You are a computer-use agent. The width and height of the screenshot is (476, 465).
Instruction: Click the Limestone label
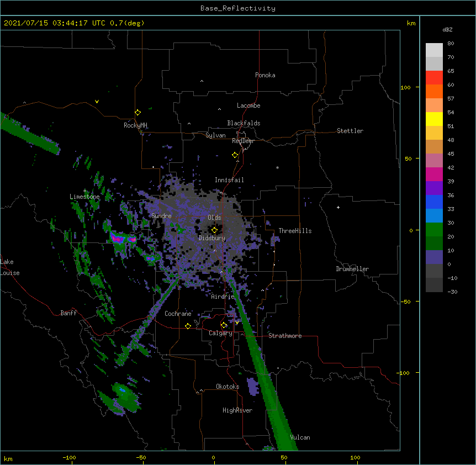(x=84, y=197)
